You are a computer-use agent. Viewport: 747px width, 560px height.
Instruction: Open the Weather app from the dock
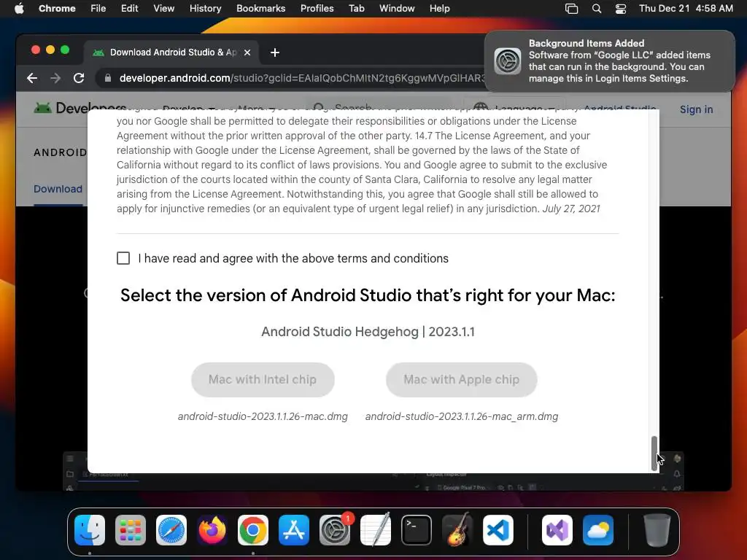[x=598, y=530]
